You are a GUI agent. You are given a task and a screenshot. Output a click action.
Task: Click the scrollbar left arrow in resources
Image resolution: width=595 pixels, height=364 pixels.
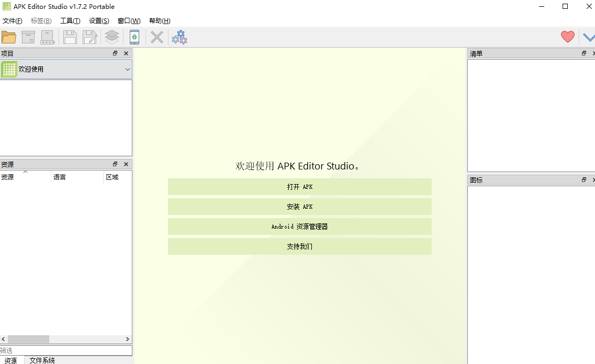pos(4,339)
